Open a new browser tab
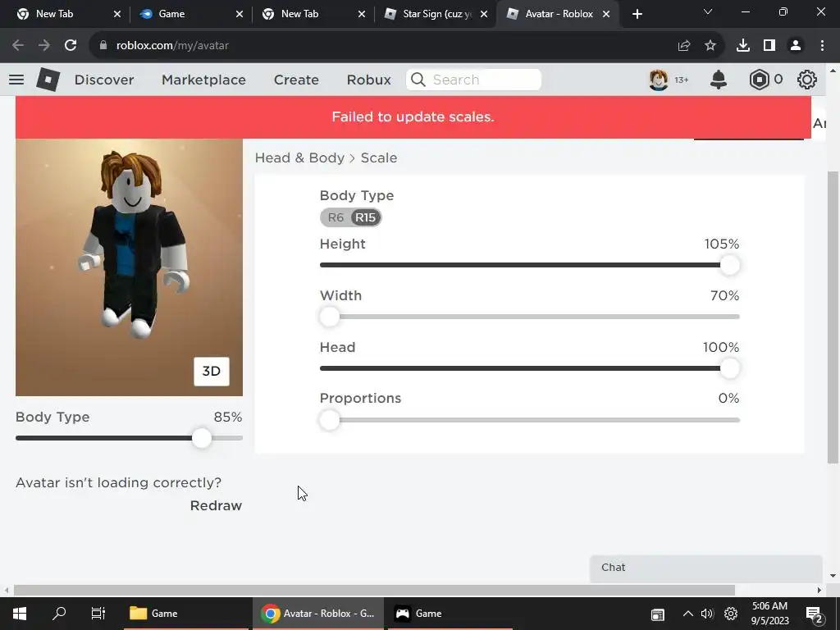840x630 pixels. pos(637,14)
